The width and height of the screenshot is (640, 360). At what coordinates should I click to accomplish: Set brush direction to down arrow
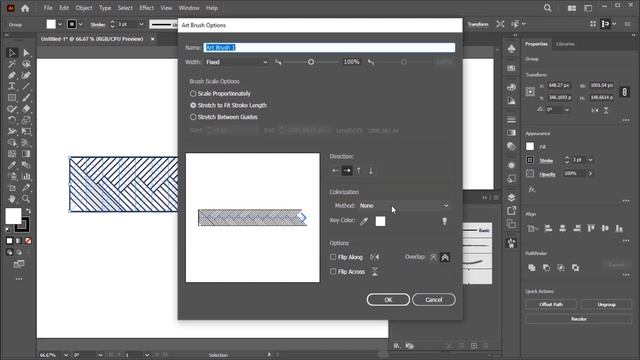[x=371, y=171]
